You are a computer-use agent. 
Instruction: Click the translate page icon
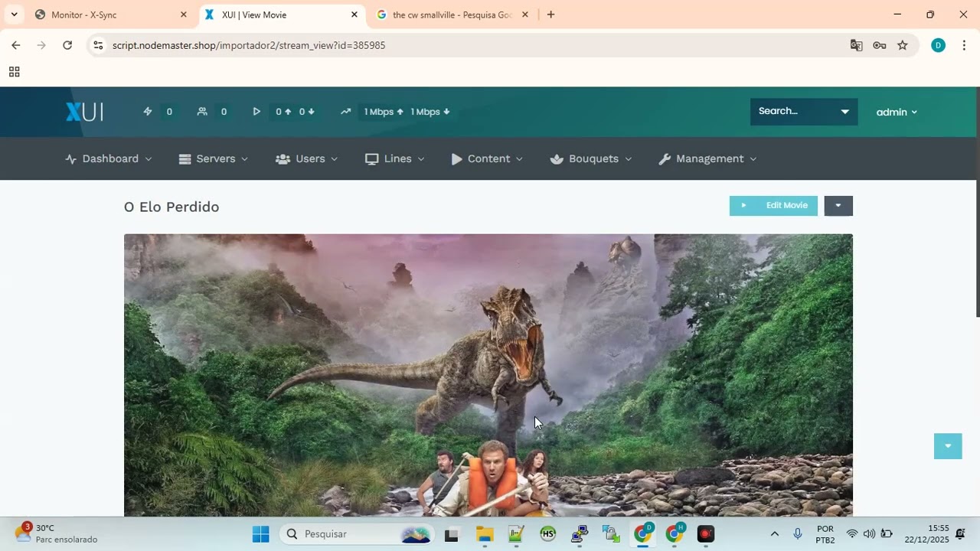(857, 45)
